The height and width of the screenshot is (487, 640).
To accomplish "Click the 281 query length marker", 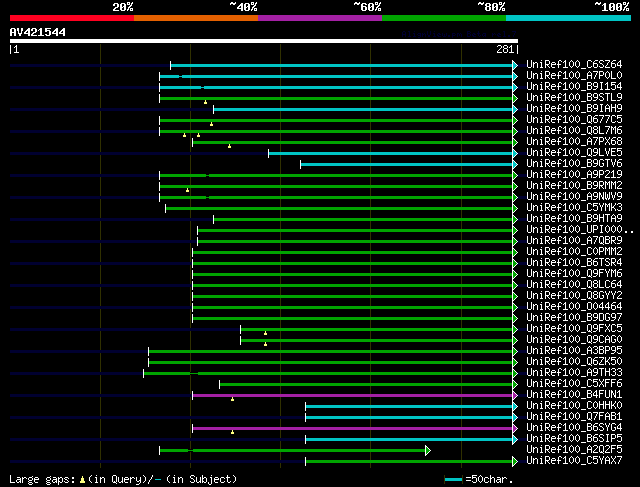I will pyautogui.click(x=505, y=49).
